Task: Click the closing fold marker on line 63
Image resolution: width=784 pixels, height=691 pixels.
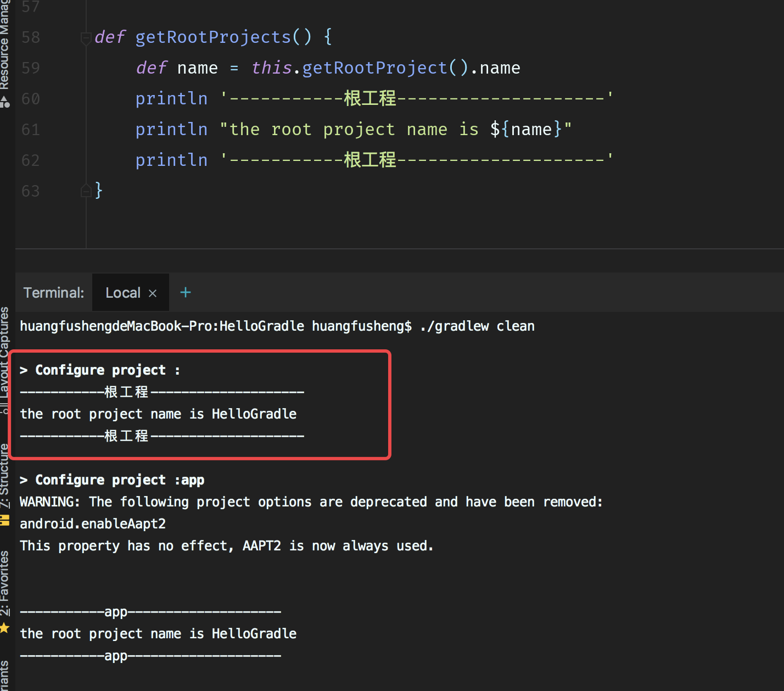Action: pos(86,191)
